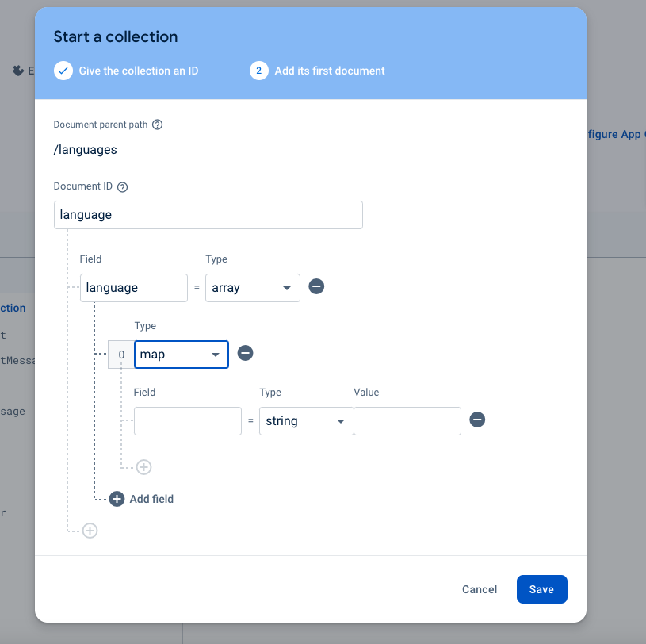Open the string type dropdown
The width and height of the screenshot is (646, 644).
(x=306, y=421)
